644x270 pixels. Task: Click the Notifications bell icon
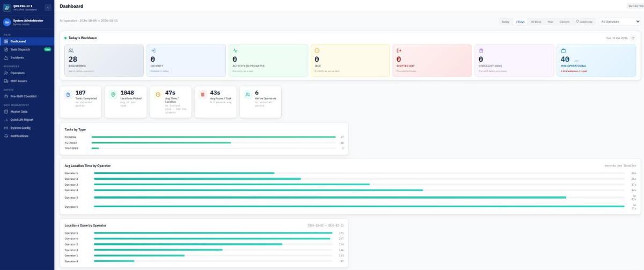6,136
